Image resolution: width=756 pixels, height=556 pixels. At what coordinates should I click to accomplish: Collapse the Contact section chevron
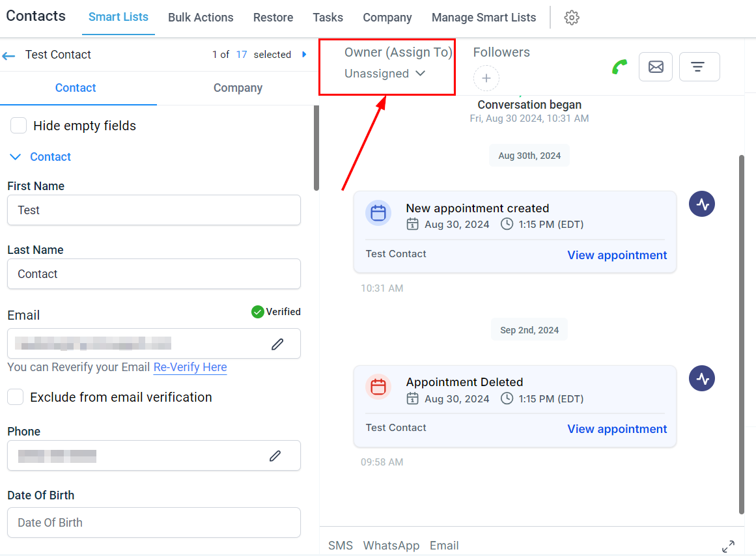click(x=16, y=157)
